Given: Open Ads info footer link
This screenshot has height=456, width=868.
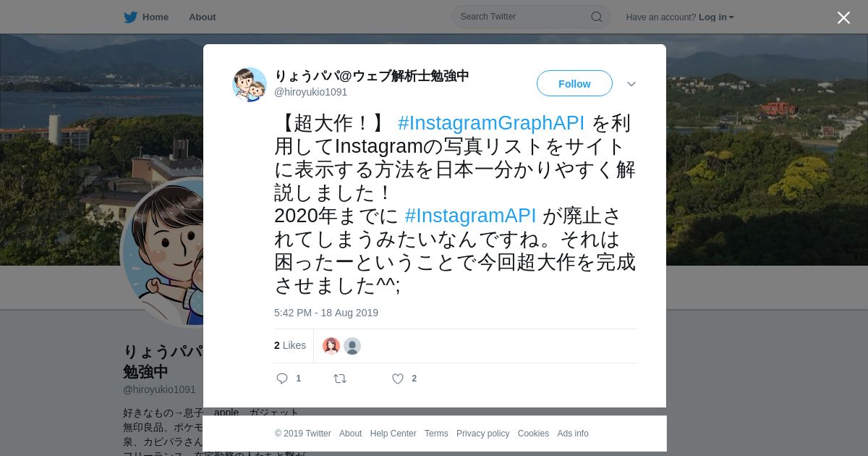Looking at the screenshot, I should tap(573, 434).
